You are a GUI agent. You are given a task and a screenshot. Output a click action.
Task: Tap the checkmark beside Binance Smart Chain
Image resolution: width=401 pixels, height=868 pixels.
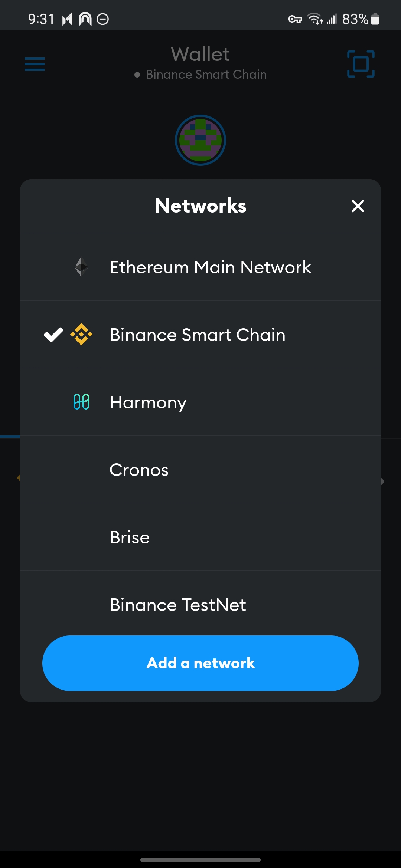point(53,335)
